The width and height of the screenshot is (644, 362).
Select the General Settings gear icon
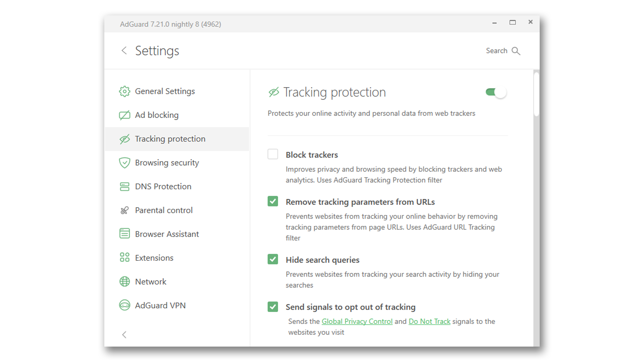124,91
